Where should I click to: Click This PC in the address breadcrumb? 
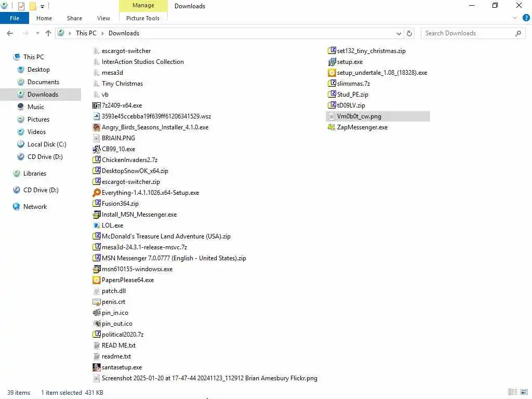coord(86,33)
